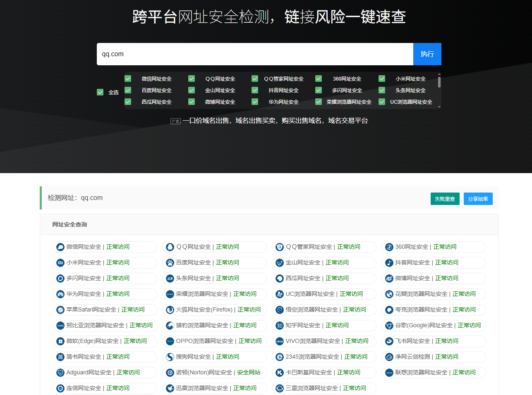Image resolution: width=532 pixels, height=395 pixels.
Task: Click the 360 icon in results list
Action: pyautogui.click(x=389, y=247)
